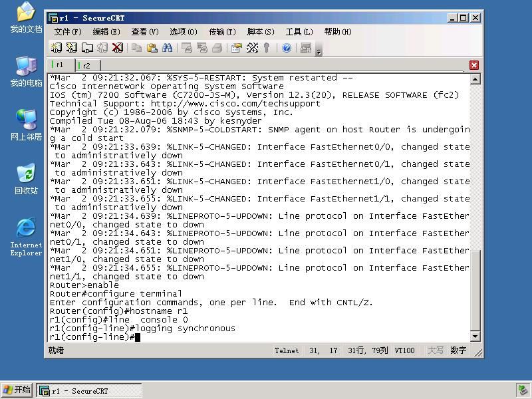Click '数字' indicator in status bar
Screen dimensions: 532x399
pyautogui.click(x=458, y=350)
